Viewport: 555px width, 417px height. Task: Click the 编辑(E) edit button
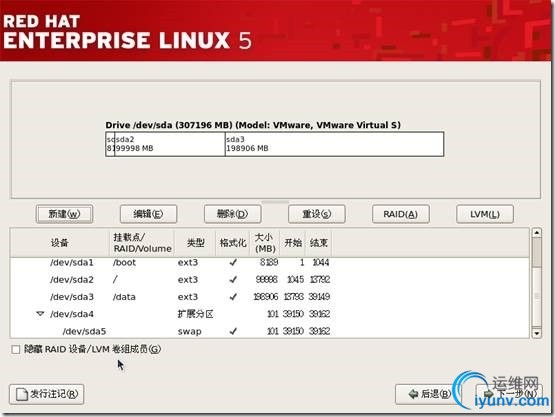coord(148,214)
